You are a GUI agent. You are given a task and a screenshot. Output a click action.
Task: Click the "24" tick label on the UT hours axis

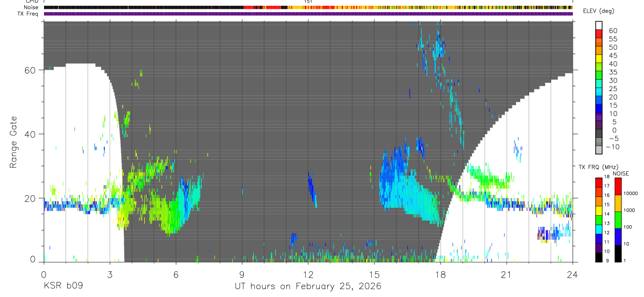coord(573,274)
